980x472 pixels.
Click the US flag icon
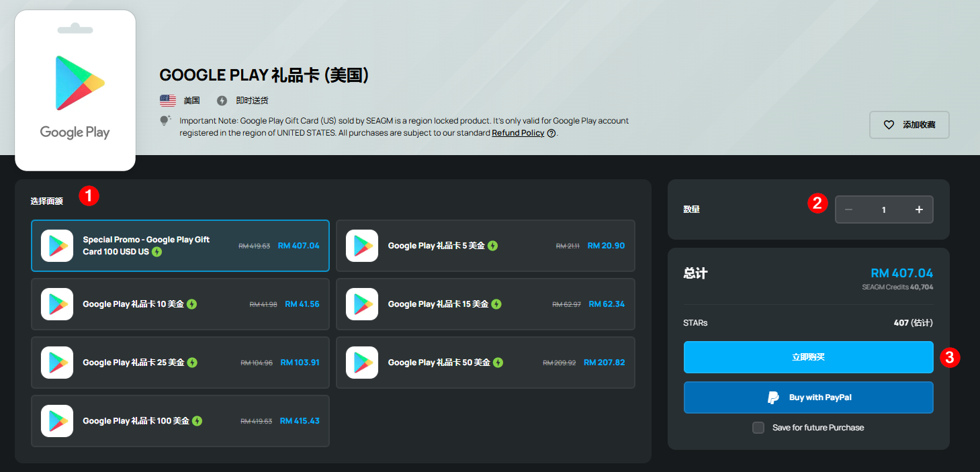tap(168, 101)
